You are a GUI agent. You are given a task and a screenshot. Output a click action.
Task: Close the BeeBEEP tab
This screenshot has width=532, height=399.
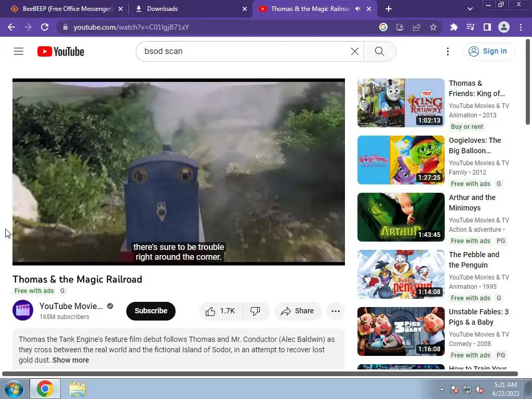121,9
